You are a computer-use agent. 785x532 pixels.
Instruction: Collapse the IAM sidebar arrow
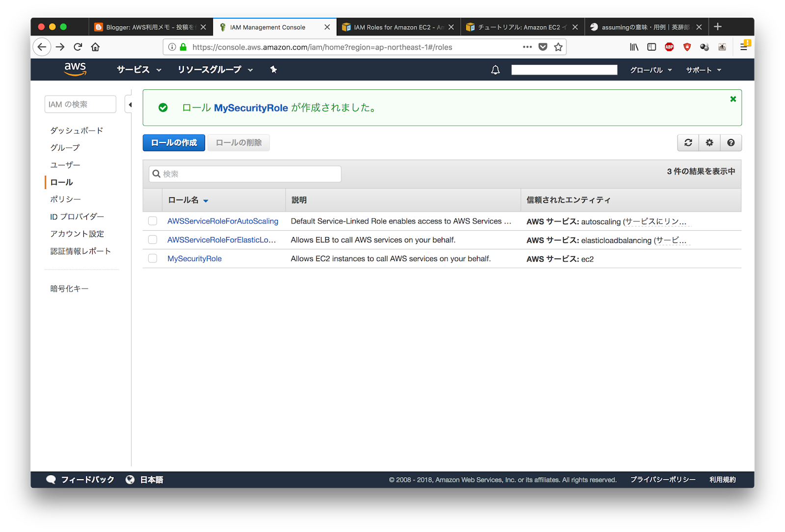point(130,105)
